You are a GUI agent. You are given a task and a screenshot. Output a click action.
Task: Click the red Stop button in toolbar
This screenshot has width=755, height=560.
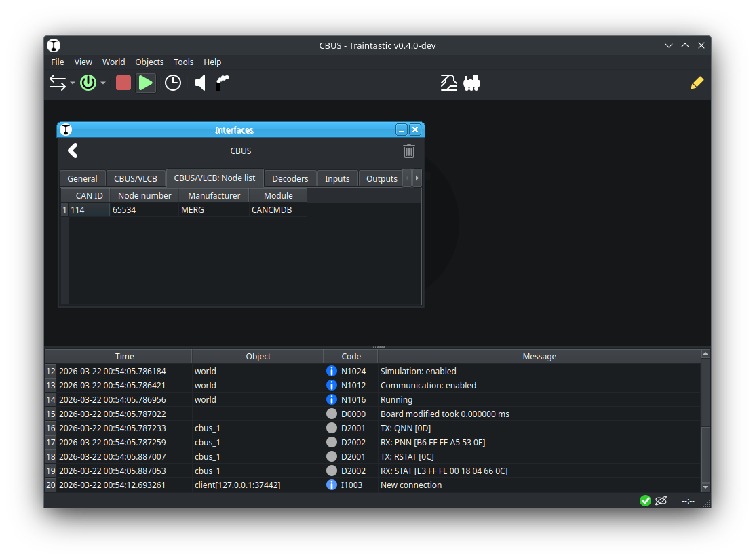(x=123, y=83)
